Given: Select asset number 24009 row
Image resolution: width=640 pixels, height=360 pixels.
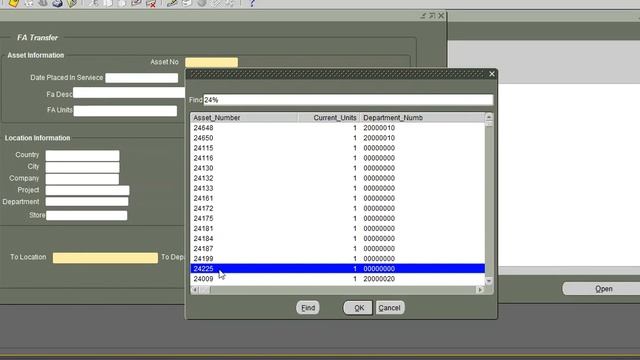Looking at the screenshot, I should click(338, 279).
